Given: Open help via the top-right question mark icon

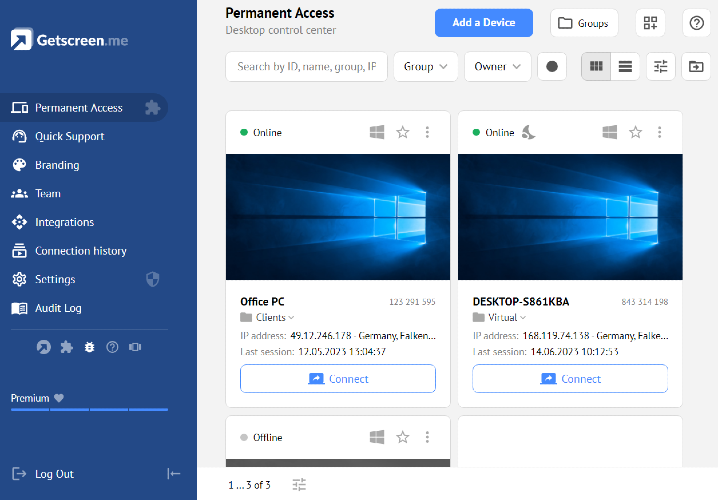Looking at the screenshot, I should (696, 23).
